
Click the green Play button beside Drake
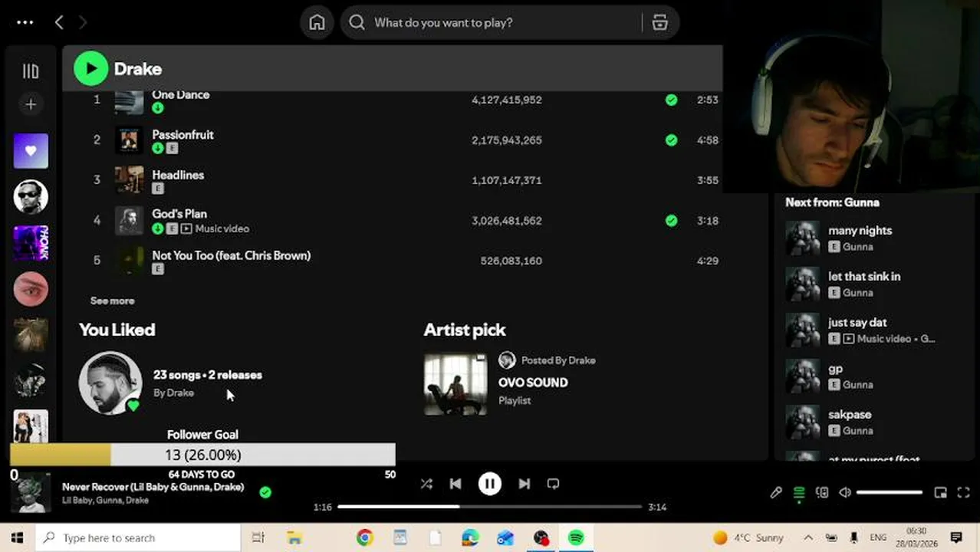click(90, 68)
